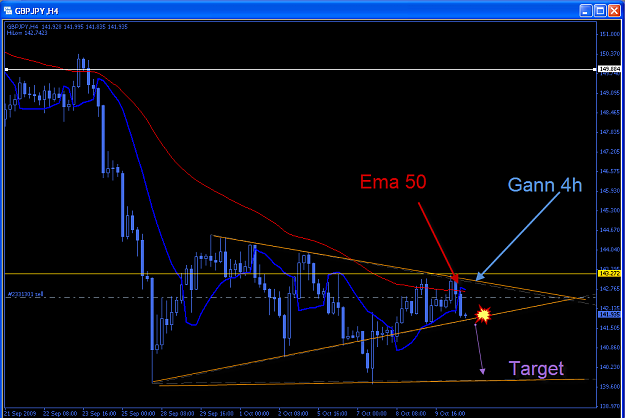Click the 22 Sep 08:00 time label

60,413
